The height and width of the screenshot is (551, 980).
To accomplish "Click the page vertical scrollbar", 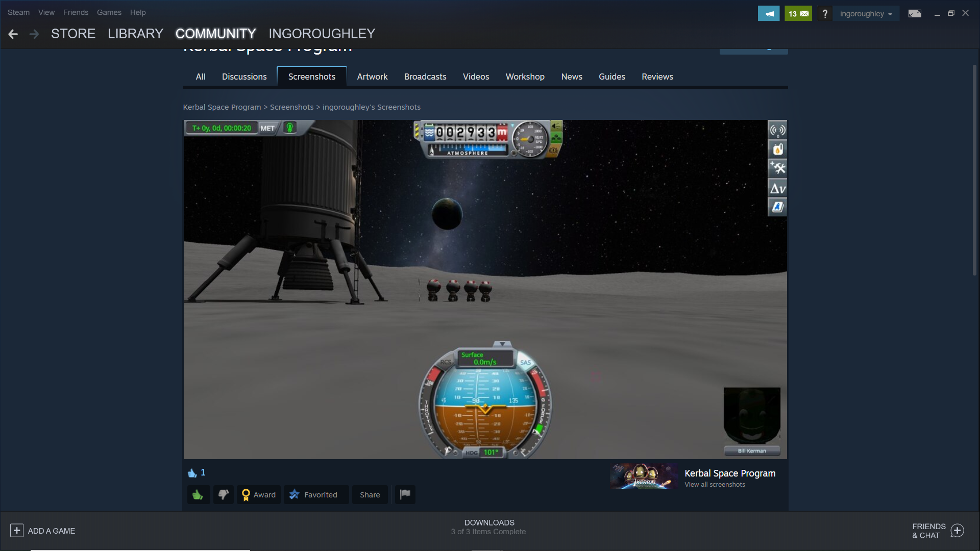I will click(974, 171).
